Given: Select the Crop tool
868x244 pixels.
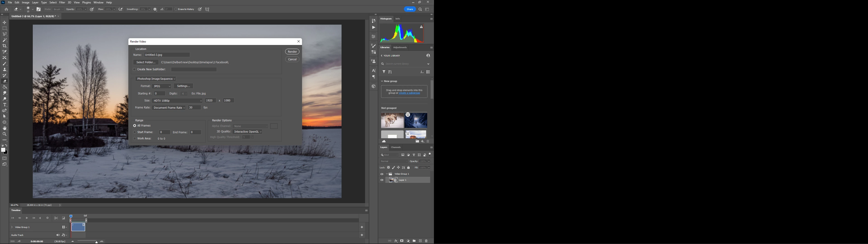Looking at the screenshot, I should click(5, 46).
